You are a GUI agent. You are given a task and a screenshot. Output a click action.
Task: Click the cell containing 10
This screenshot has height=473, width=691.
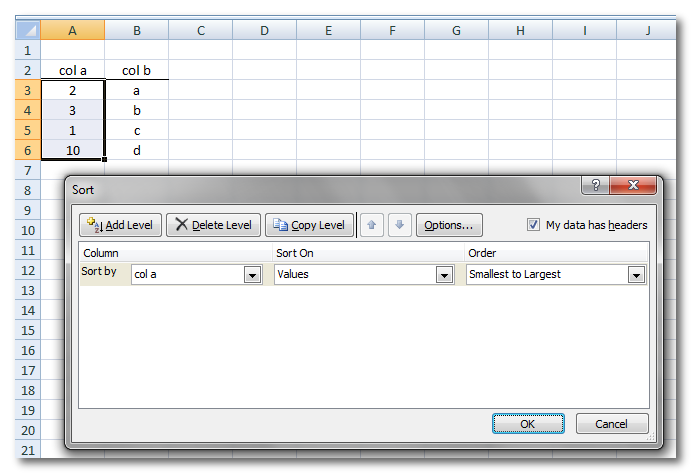point(72,150)
